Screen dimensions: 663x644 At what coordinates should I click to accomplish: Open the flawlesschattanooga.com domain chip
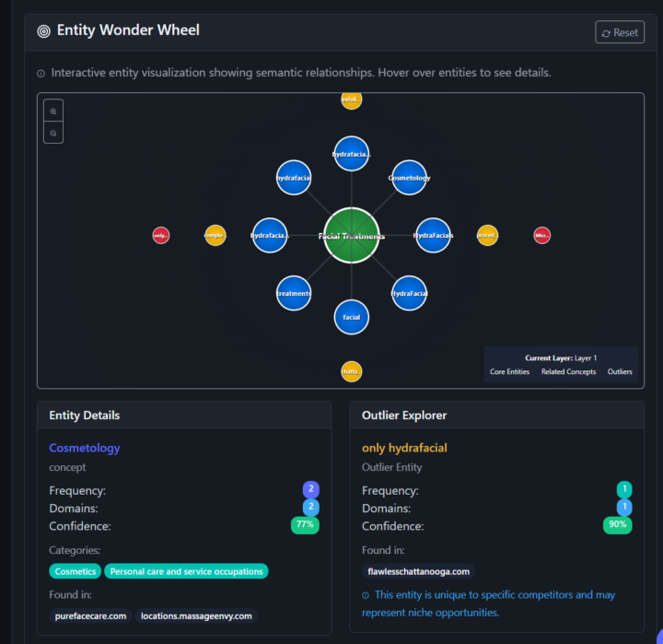tap(418, 571)
